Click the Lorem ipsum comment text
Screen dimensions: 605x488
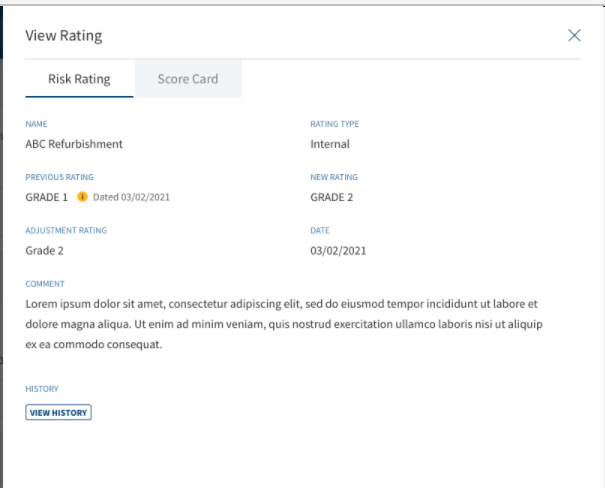[284, 324]
